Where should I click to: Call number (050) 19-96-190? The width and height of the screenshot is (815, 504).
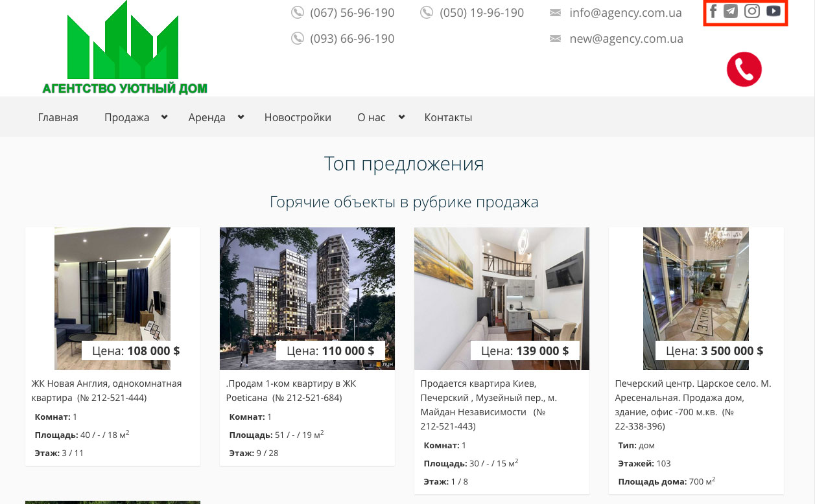[x=482, y=12]
